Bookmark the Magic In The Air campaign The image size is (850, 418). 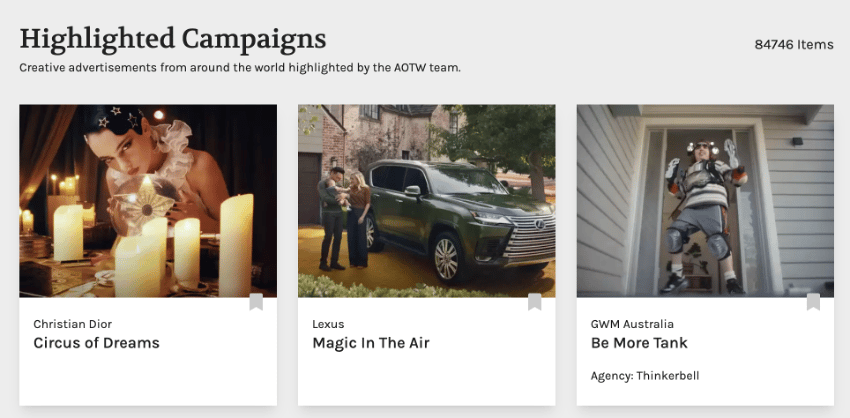coord(535,302)
